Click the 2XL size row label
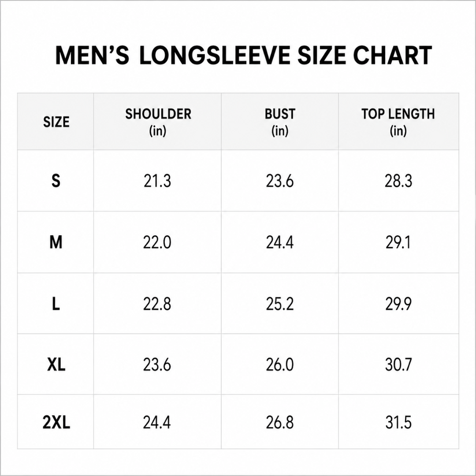Screen dimensions: 476x476 (x=56, y=422)
